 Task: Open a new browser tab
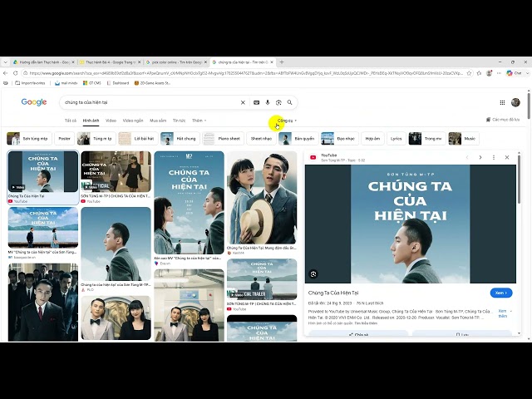282,62
